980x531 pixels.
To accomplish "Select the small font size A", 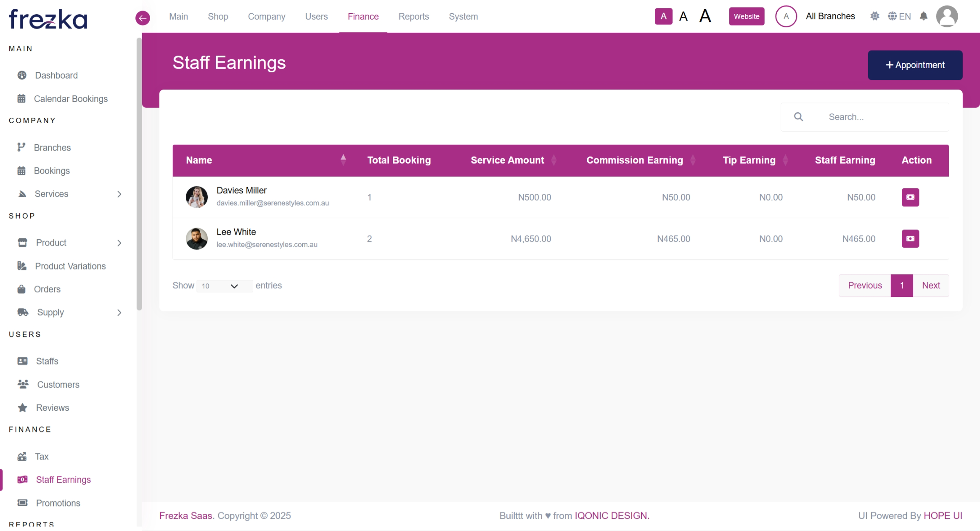I will click(663, 16).
